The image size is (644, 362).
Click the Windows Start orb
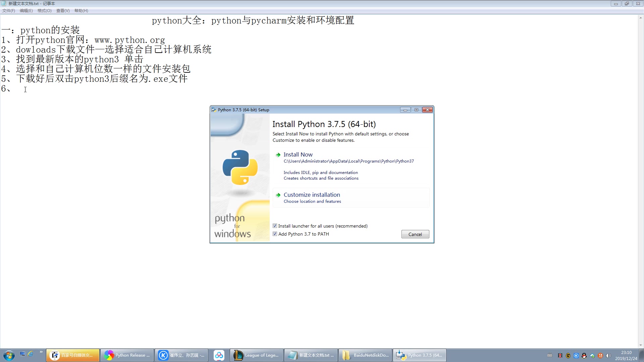pos(9,355)
